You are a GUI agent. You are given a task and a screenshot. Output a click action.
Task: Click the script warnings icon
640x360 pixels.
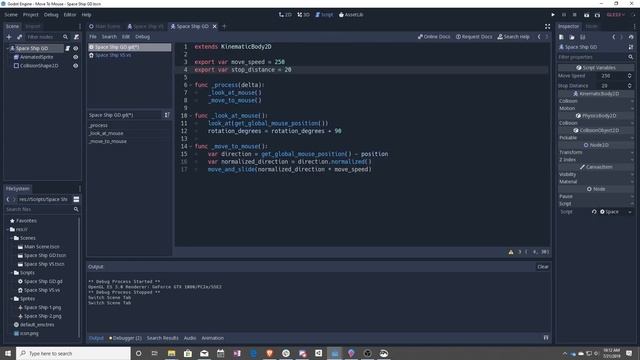click(511, 252)
